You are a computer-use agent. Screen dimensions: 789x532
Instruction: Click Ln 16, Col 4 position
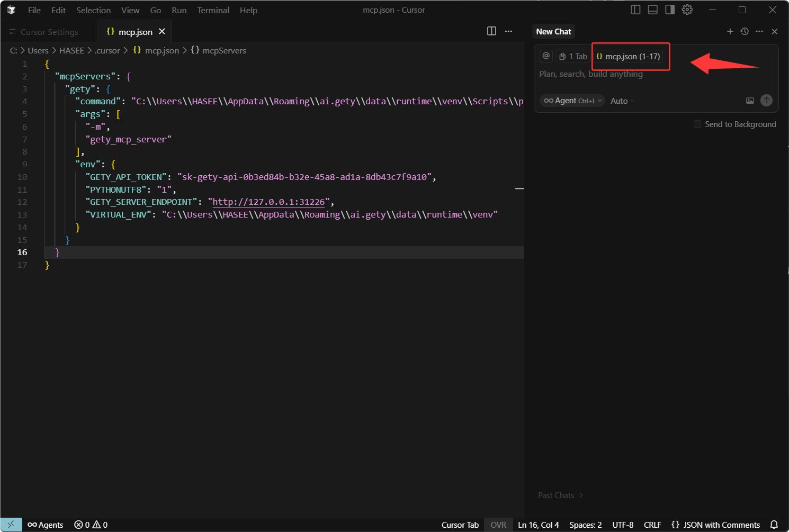(x=539, y=525)
